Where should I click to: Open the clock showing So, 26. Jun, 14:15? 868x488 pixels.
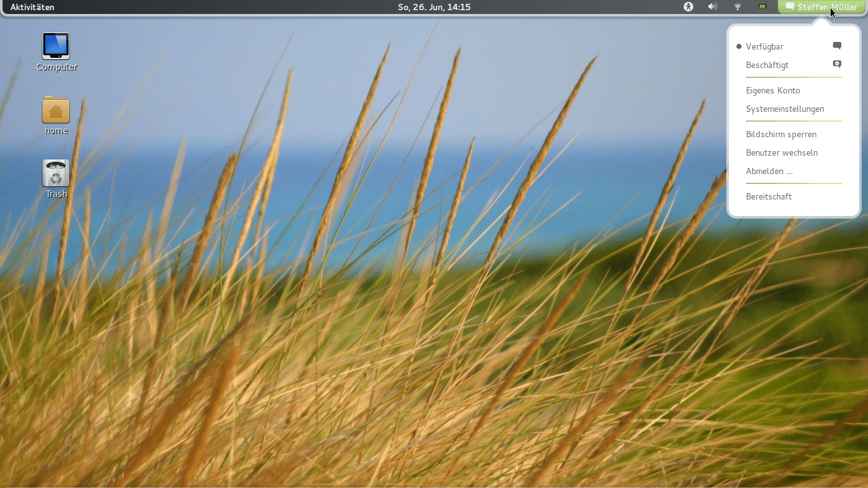click(434, 7)
